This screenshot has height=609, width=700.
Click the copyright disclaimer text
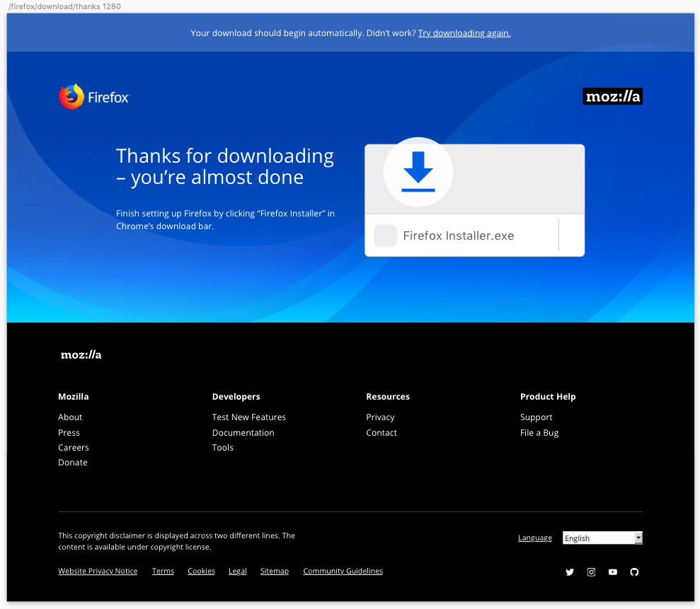point(176,541)
